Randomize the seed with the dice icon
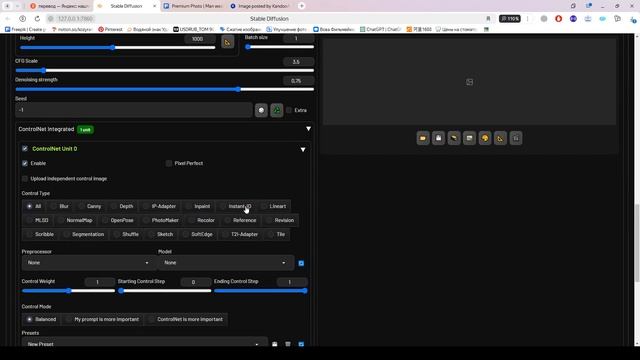Image resolution: width=640 pixels, height=360 pixels. point(261,110)
